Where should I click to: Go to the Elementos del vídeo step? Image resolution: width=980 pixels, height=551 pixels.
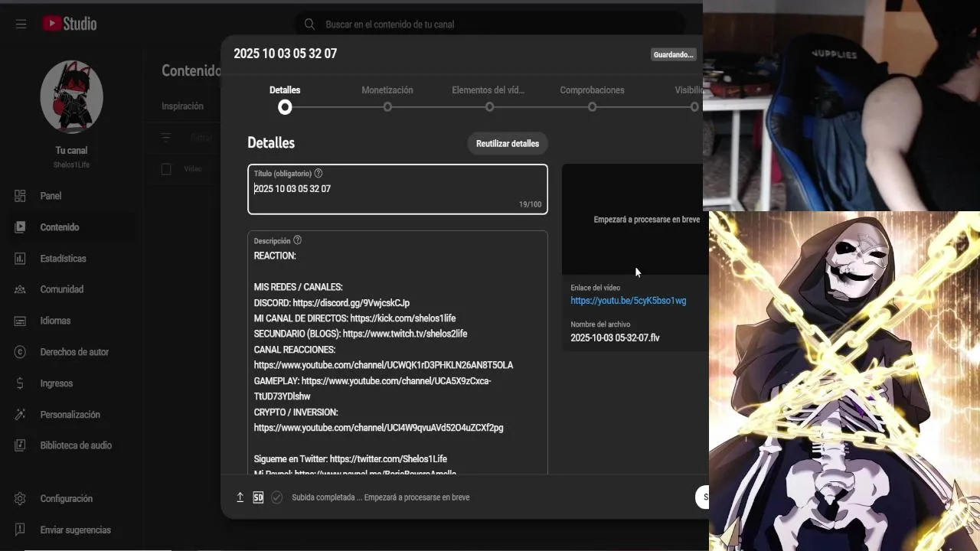click(488, 90)
